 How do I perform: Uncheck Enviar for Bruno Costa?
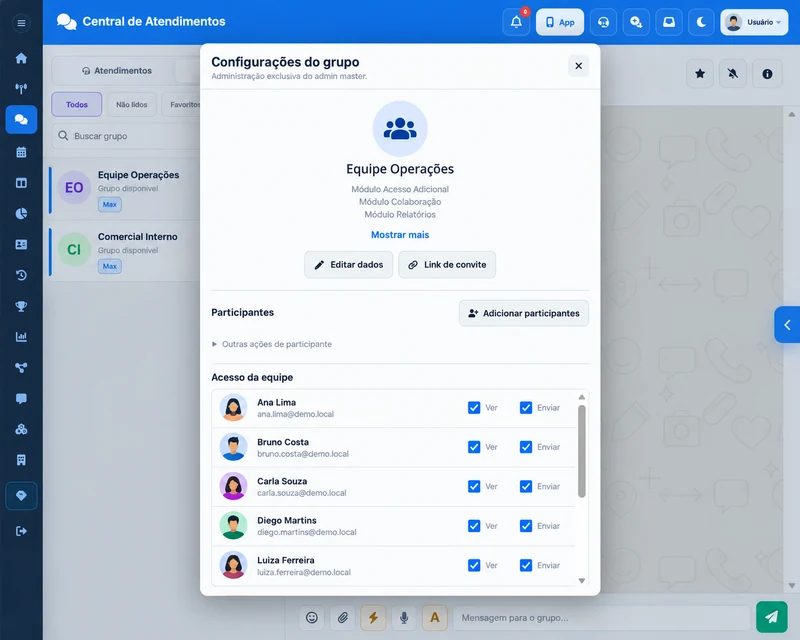(526, 447)
